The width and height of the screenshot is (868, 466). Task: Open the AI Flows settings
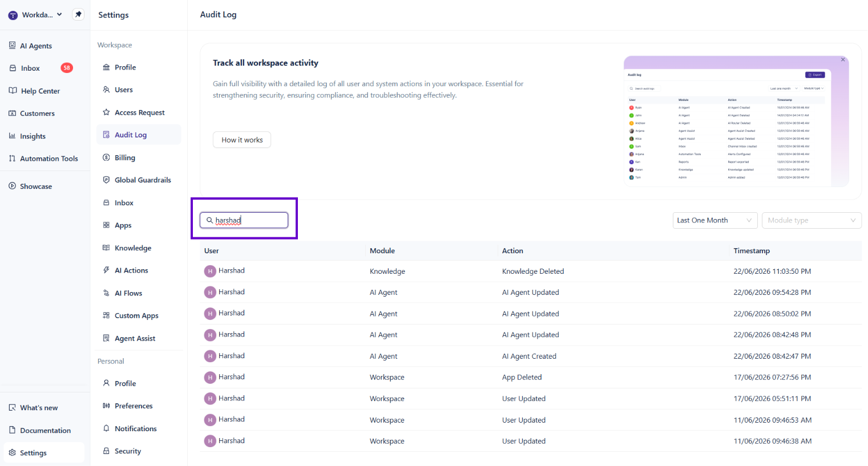click(128, 293)
